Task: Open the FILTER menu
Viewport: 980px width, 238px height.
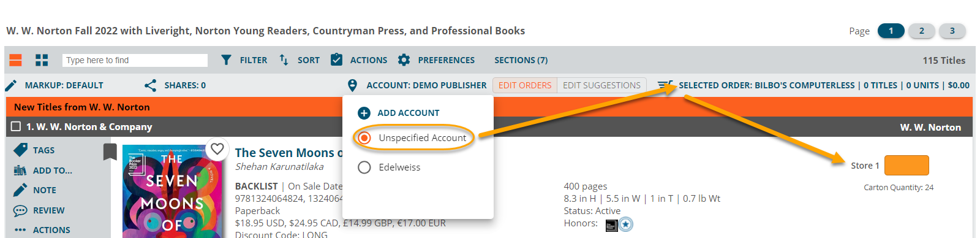Action: pos(253,60)
